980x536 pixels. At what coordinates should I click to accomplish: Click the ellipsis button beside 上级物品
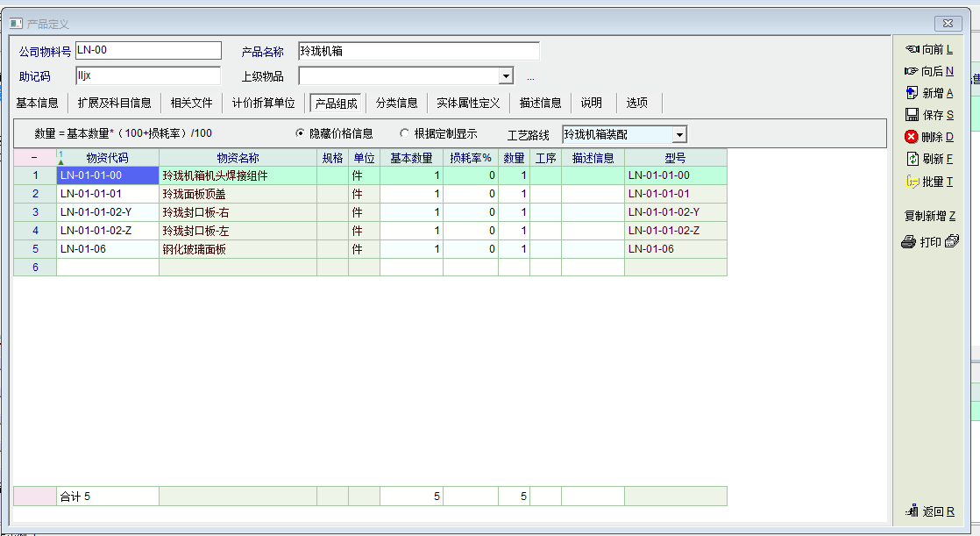(x=530, y=77)
